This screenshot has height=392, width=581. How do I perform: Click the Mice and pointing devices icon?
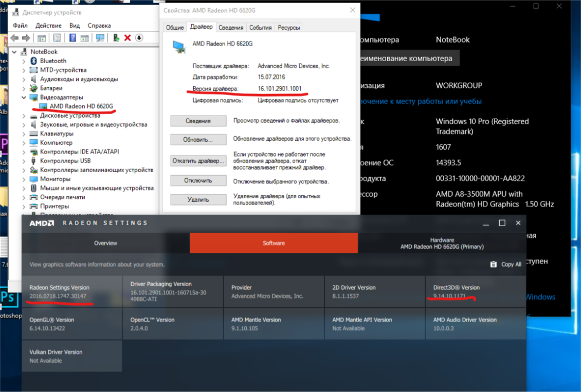pos(34,188)
